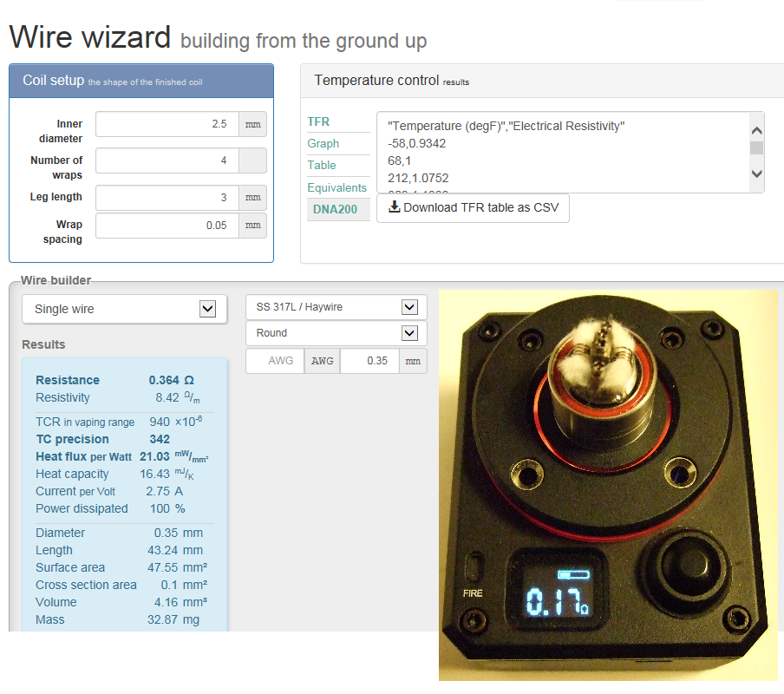
Task: Expand the SS 317L / Haywire material dropdown
Action: pyautogui.click(x=336, y=307)
